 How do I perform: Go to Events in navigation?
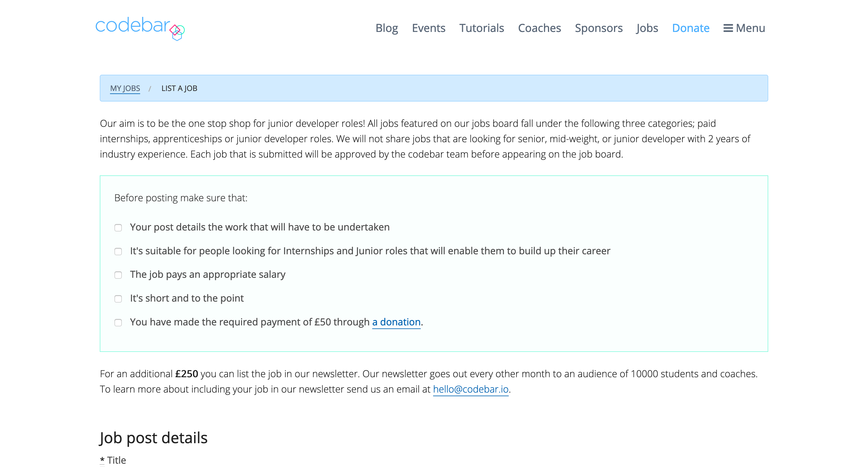click(x=428, y=28)
